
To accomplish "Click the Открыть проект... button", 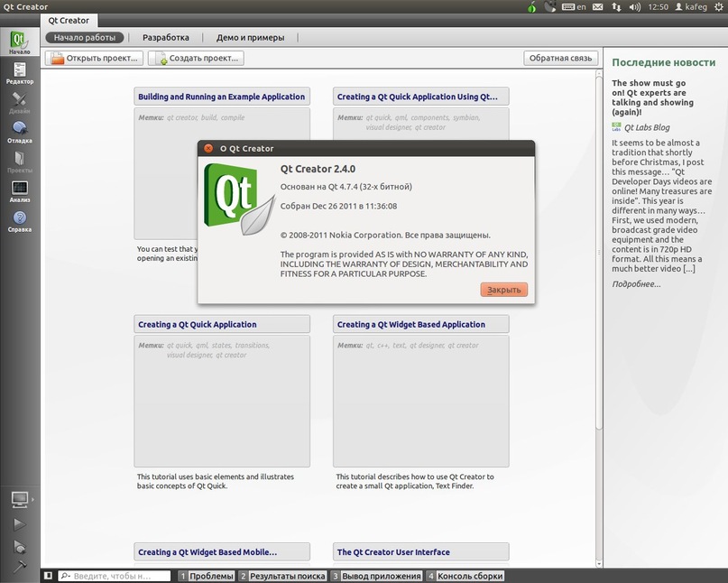I will click(94, 58).
